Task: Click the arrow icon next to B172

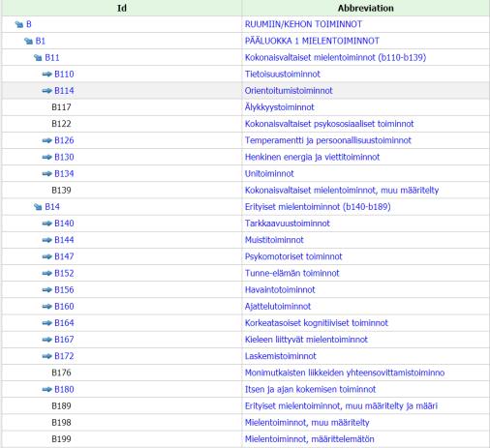Action: [47, 356]
